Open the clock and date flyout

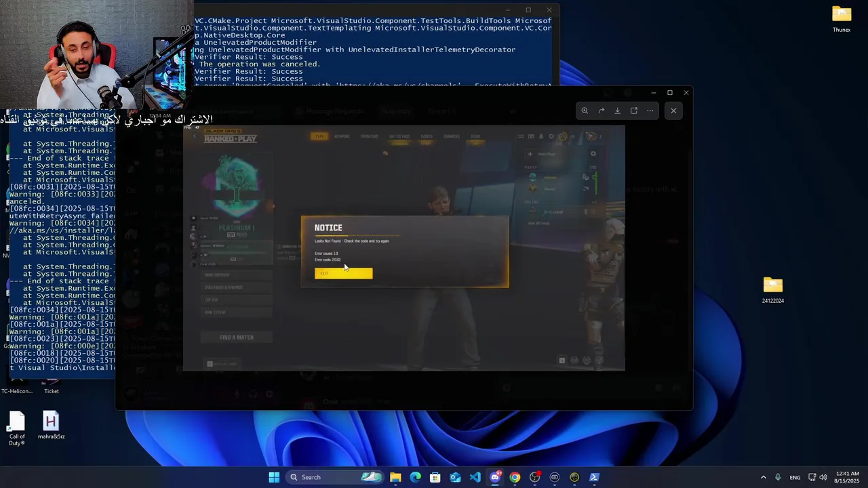tap(848, 477)
